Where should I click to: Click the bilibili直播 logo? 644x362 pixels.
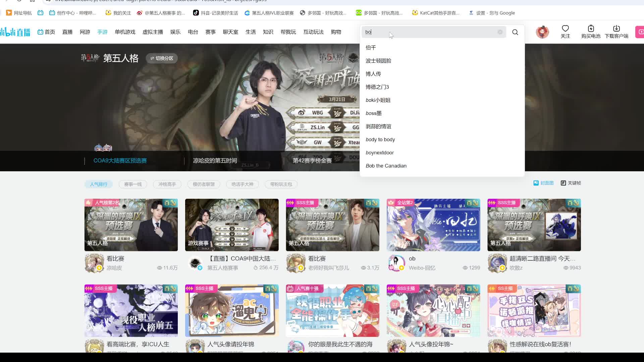[15, 32]
